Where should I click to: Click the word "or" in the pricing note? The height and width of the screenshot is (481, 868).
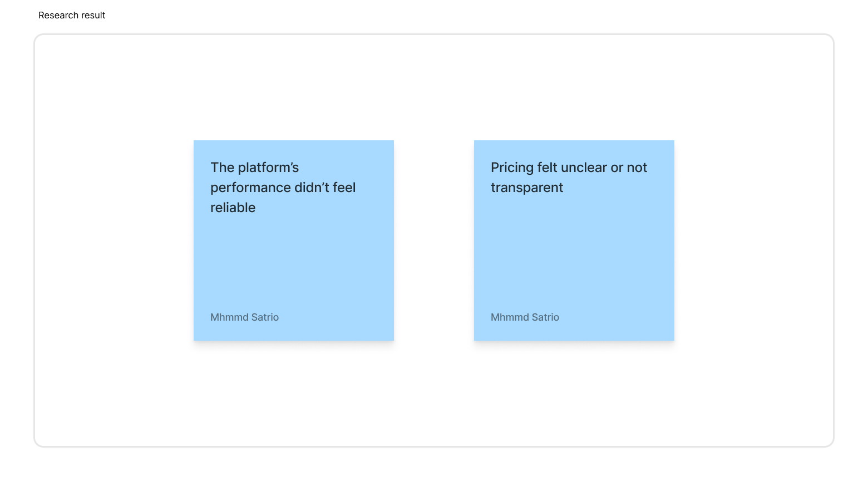[617, 168]
